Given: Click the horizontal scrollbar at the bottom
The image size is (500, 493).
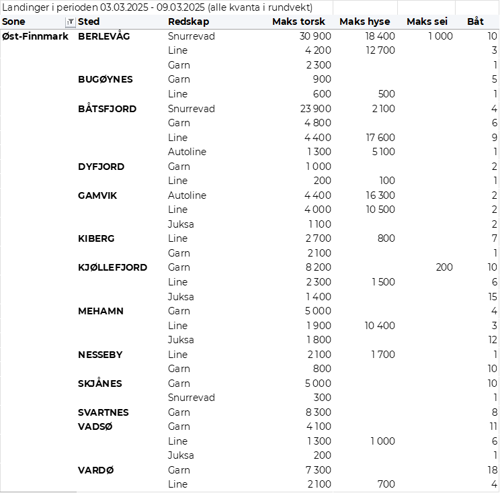Looking at the screenshot, I should tap(38, 492).
